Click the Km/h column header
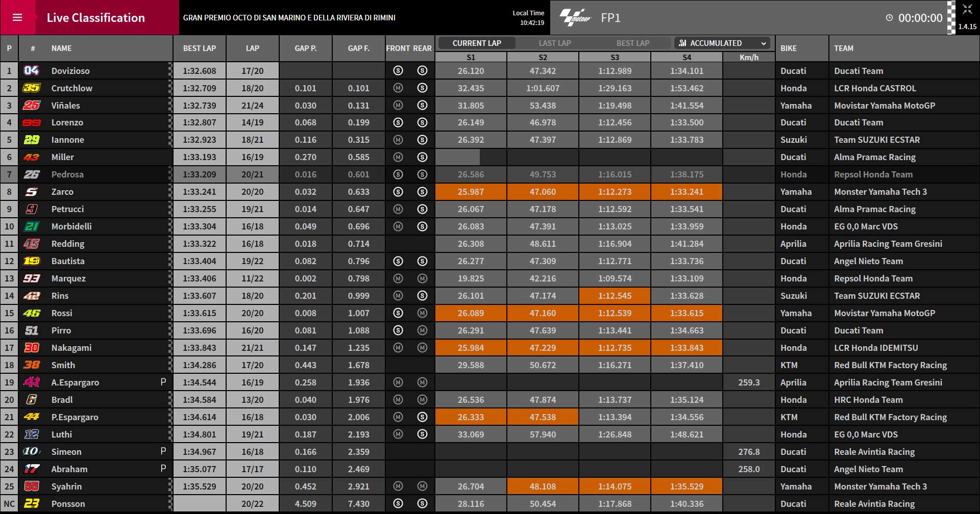980x514 pixels. click(749, 57)
